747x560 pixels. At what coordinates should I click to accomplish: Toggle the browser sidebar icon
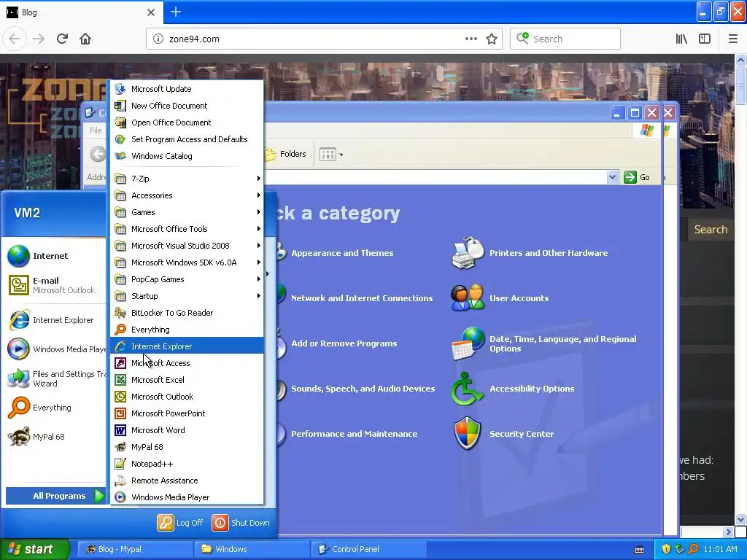click(705, 39)
